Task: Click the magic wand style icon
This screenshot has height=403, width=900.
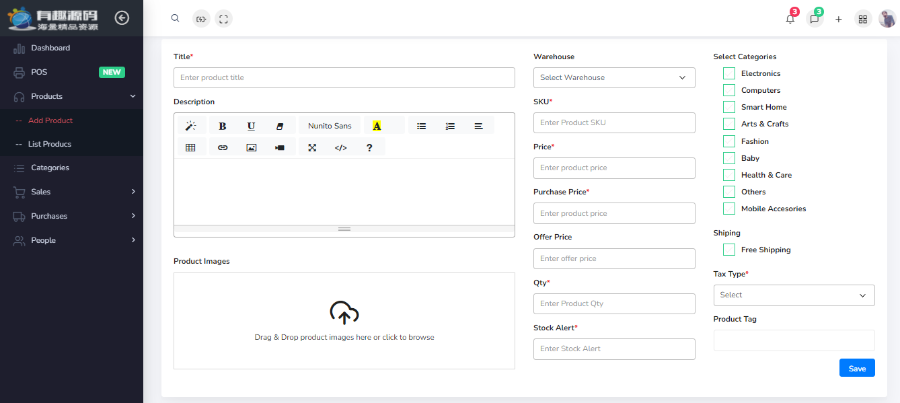Action: [x=191, y=126]
